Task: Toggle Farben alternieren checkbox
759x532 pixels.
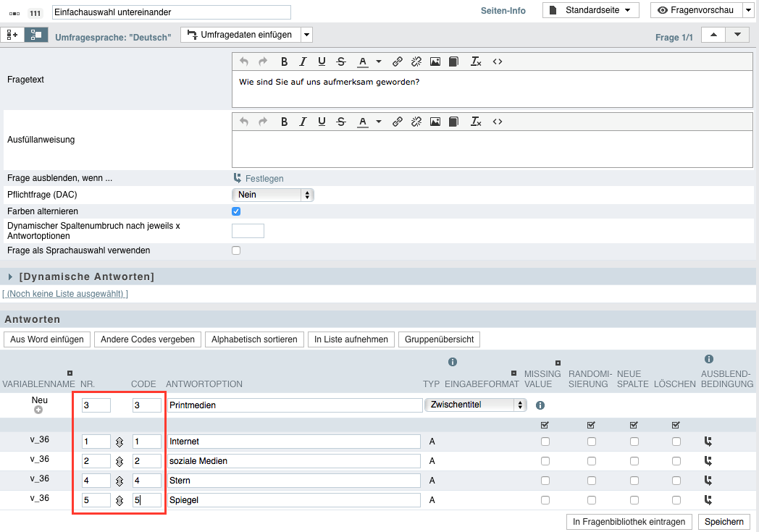Action: point(236,211)
